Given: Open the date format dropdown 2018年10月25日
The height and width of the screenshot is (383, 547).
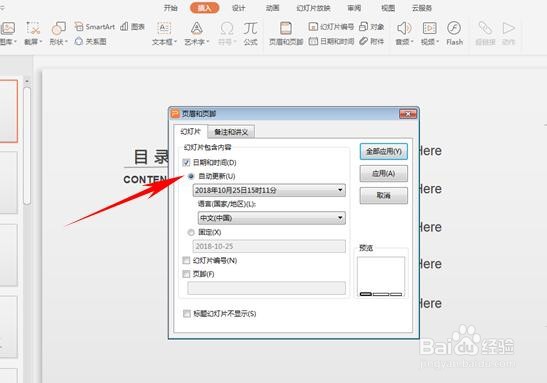Looking at the screenshot, I should [269, 190].
